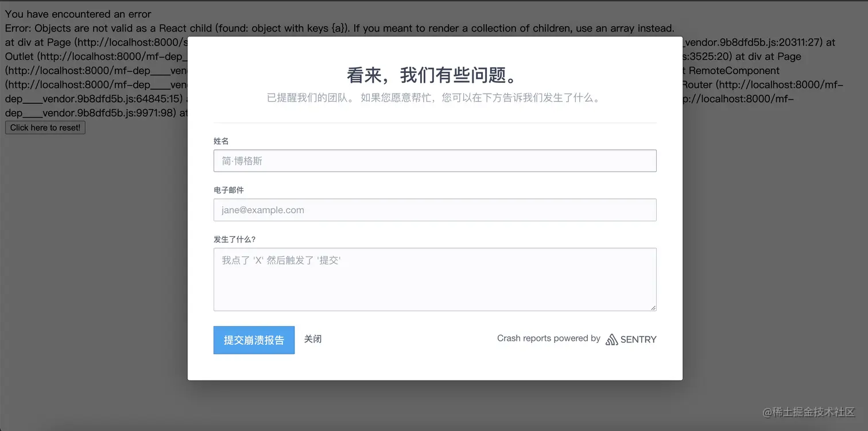The width and height of the screenshot is (868, 431).
Task: Click the 'Click here to reset!' button
Action: 45,128
